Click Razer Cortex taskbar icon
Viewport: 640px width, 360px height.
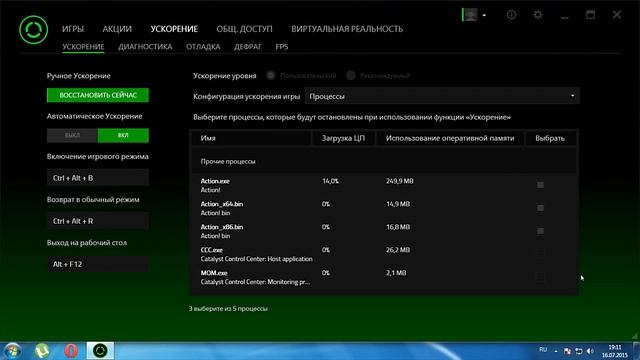coord(100,351)
